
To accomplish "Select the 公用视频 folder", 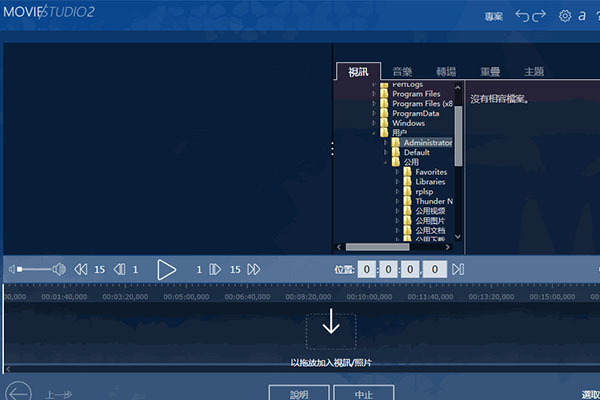I will pyautogui.click(x=430, y=211).
